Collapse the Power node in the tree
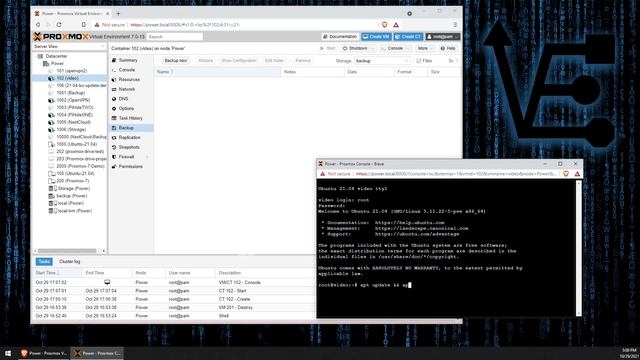The width and height of the screenshot is (640, 360). (x=41, y=63)
